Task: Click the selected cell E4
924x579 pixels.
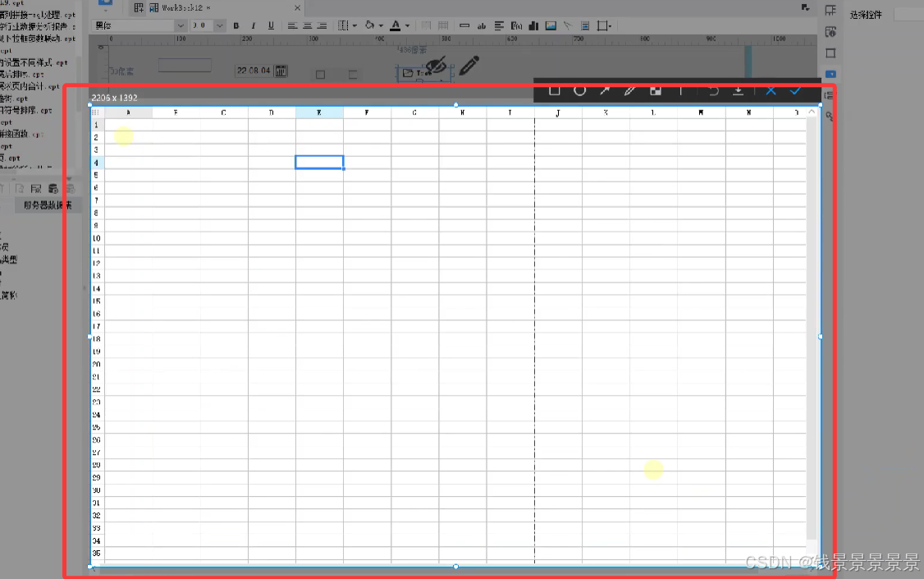Action: [x=319, y=162]
